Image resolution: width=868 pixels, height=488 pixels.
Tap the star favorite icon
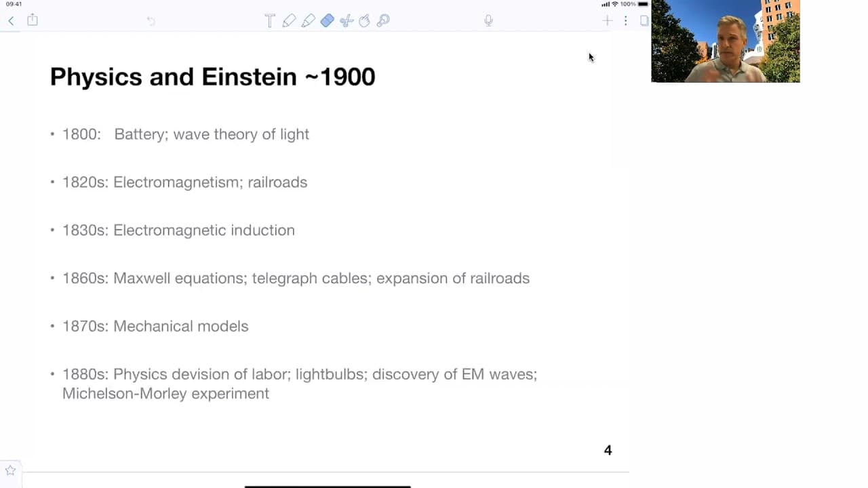coord(10,470)
